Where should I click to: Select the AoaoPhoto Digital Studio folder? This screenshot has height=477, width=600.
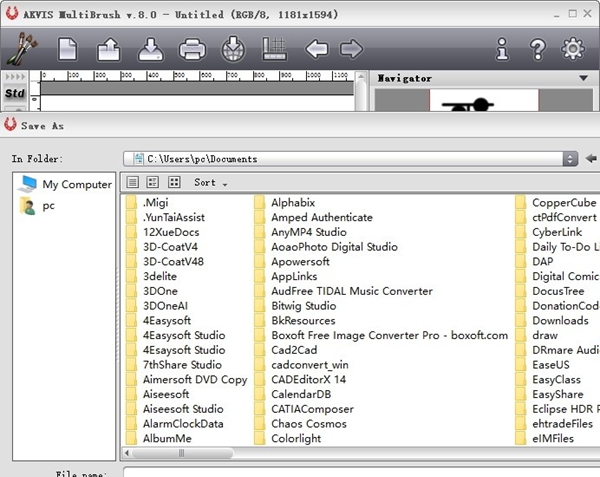tap(326, 247)
